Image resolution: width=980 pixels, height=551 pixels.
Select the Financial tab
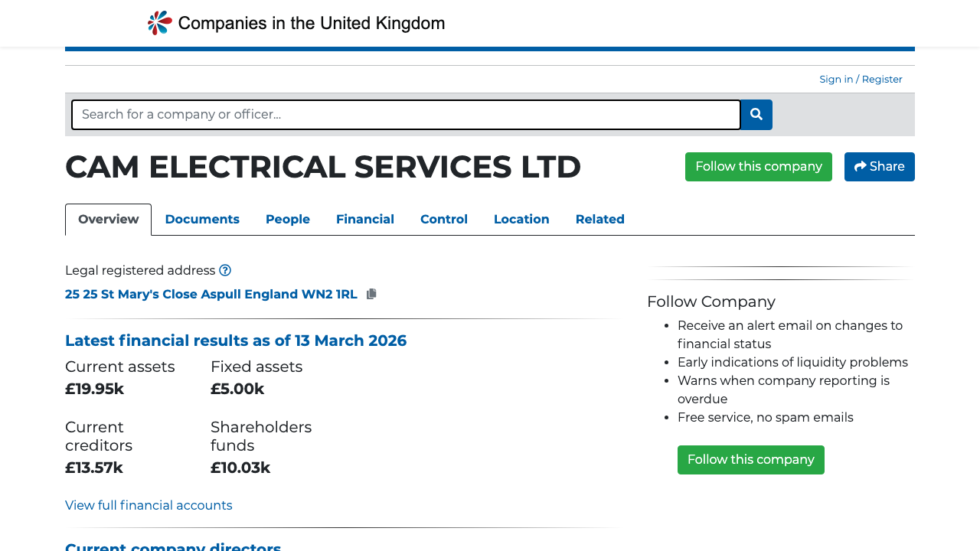coord(365,220)
